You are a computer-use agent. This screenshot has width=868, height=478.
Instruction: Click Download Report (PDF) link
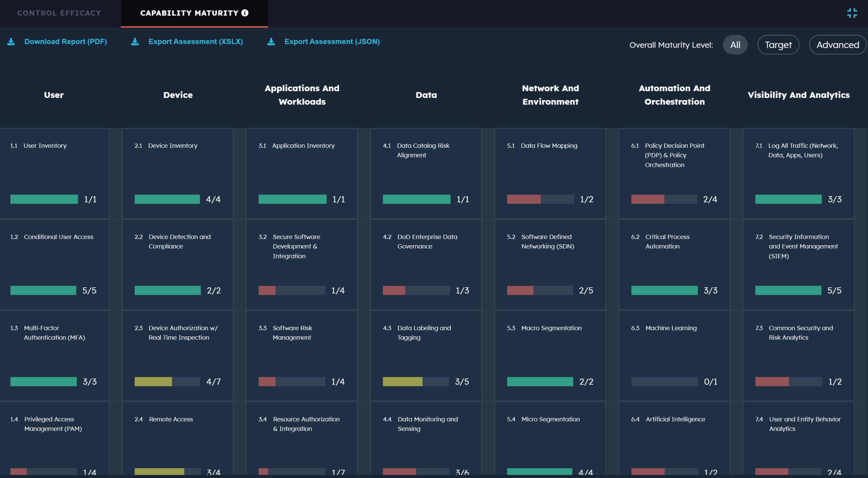65,42
